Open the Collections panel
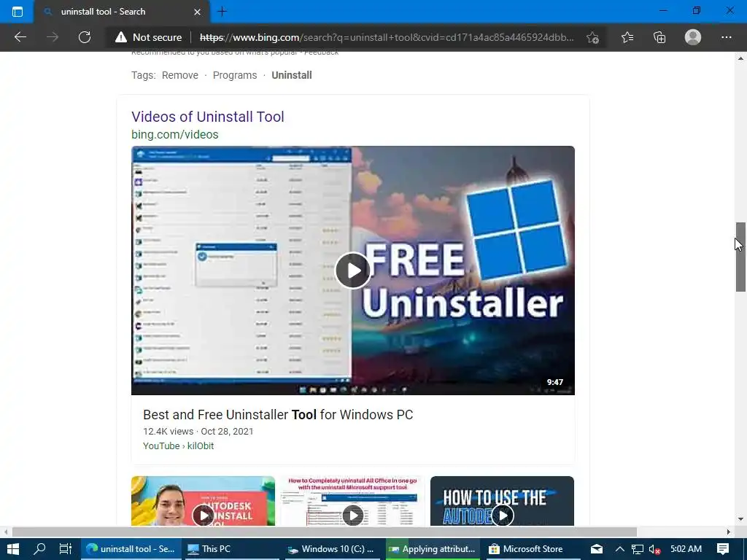The height and width of the screenshot is (560, 747). pyautogui.click(x=659, y=37)
